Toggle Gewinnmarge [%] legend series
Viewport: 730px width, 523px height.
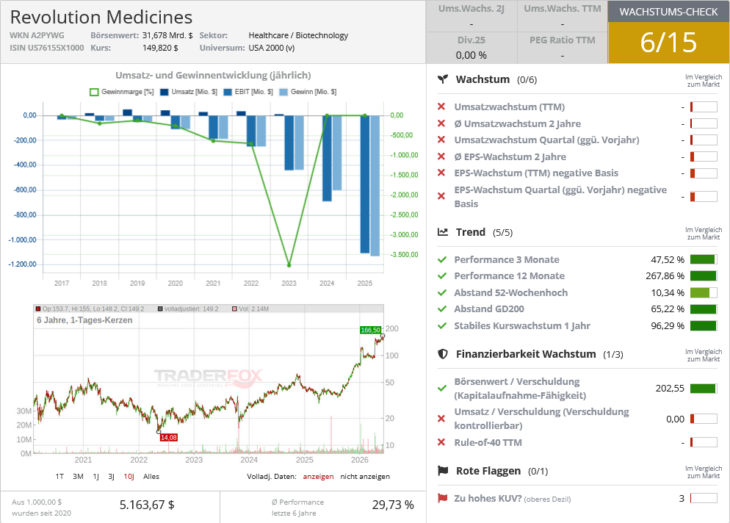[x=122, y=92]
